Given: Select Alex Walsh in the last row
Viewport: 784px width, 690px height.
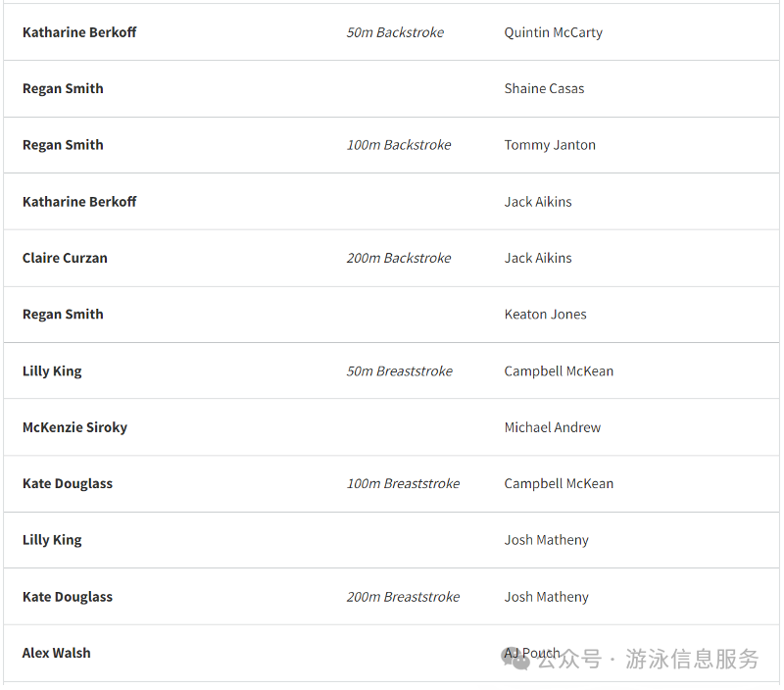Looking at the screenshot, I should click(x=57, y=653).
